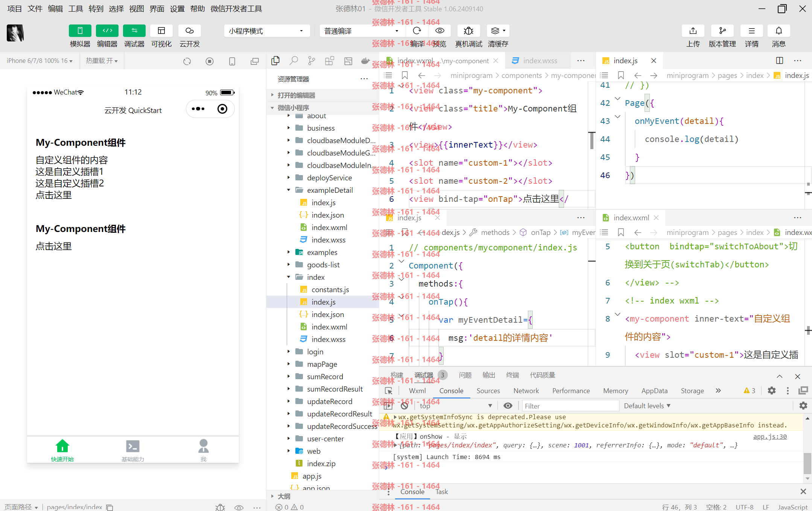Open the search icon in editor sidebar
Screen dimensions: 812x511
tap(293, 61)
